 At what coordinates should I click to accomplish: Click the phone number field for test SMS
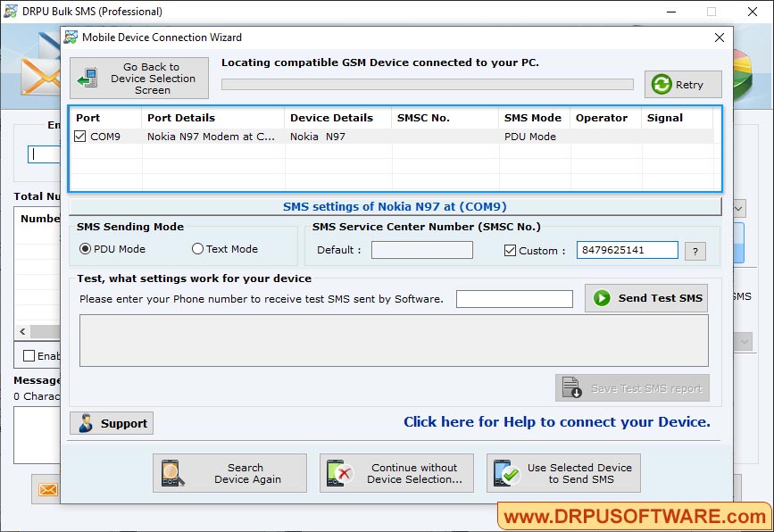[514, 298]
